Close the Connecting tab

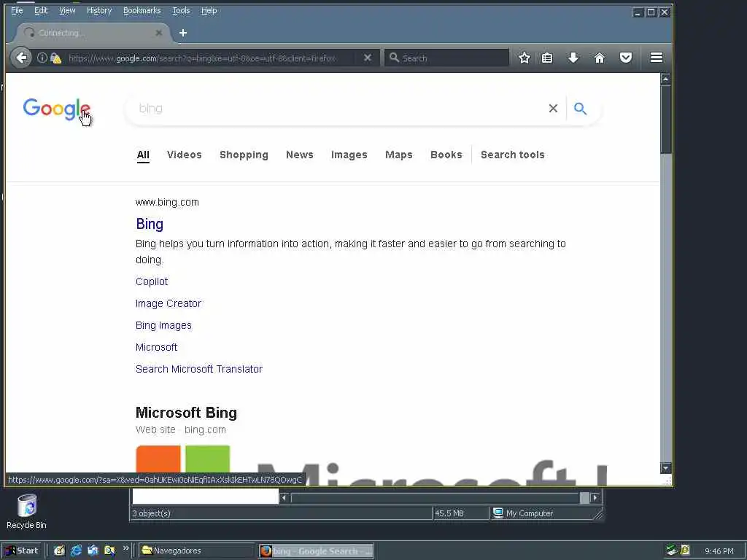158,33
